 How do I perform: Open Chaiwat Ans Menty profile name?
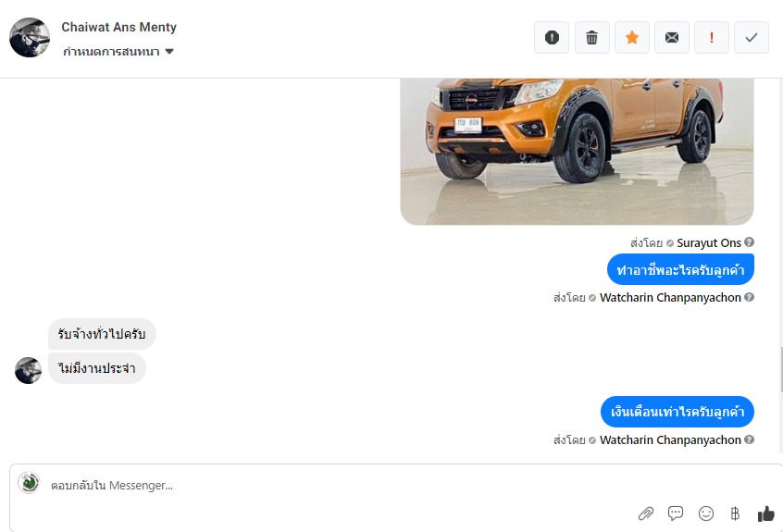tap(118, 27)
